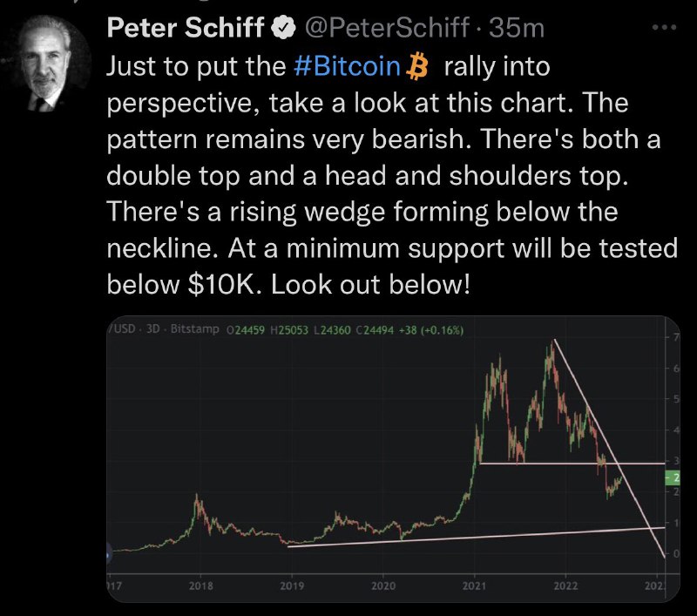Select the horizontal neckline drawn on chart
The height and width of the screenshot is (616, 697).
(572, 464)
